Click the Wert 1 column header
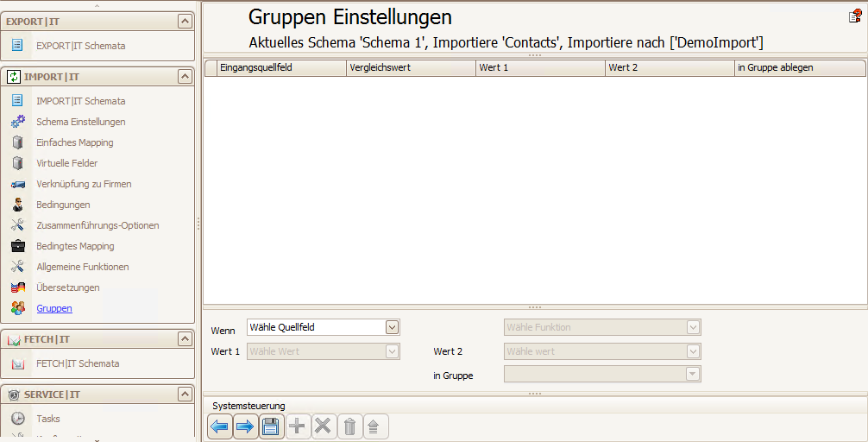The width and height of the screenshot is (868, 442). [540, 67]
